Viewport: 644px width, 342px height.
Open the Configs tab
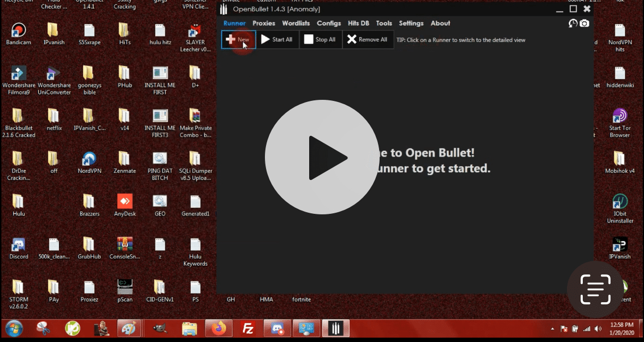(x=329, y=23)
